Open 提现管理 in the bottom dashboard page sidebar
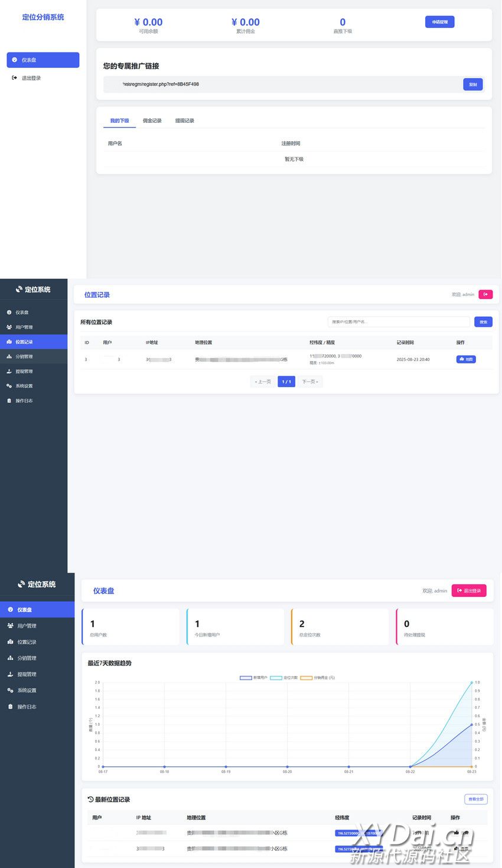This screenshot has height=868, width=502. click(27, 674)
